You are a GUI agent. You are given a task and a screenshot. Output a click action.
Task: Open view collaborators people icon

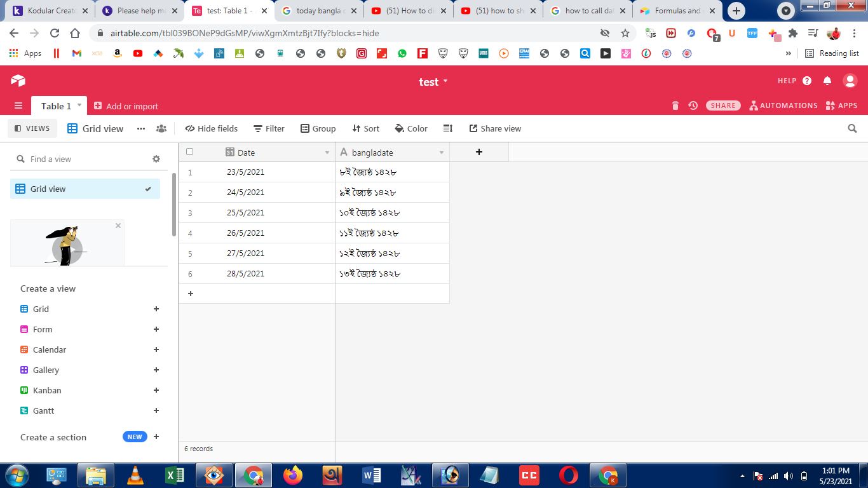pos(161,128)
